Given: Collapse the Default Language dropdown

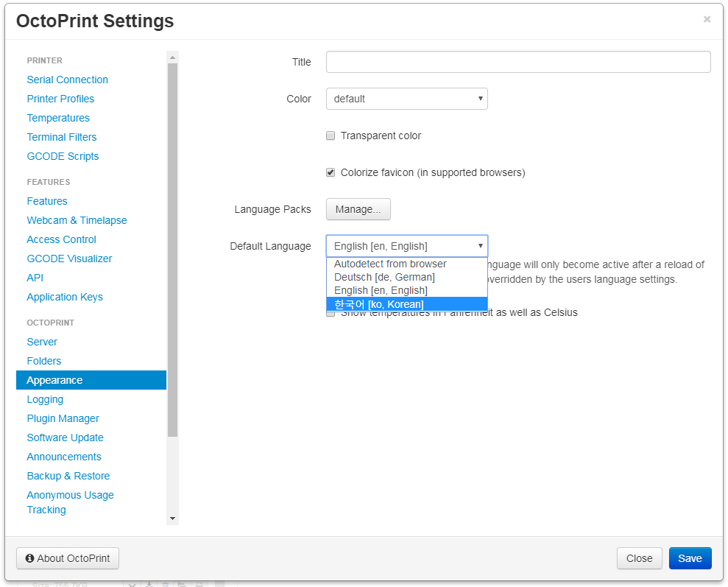Looking at the screenshot, I should [407, 246].
